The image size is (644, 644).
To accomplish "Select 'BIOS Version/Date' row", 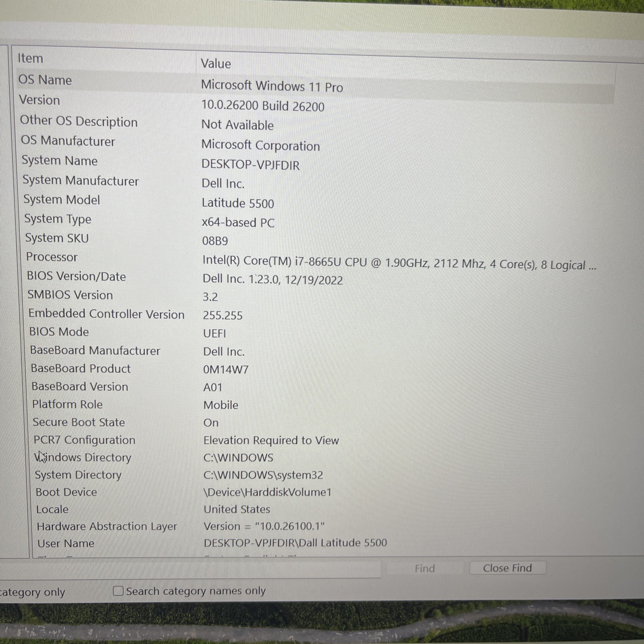I will 76,276.
